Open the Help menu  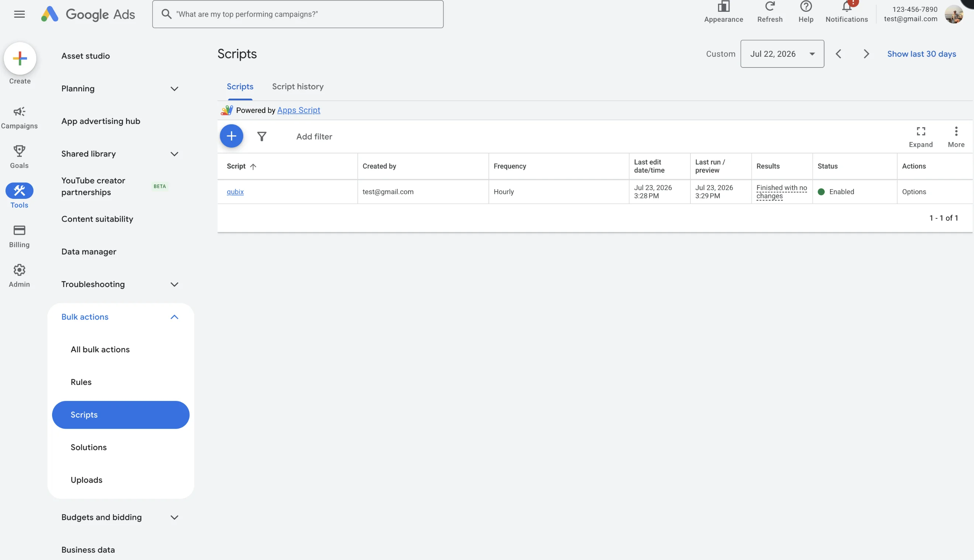(806, 12)
